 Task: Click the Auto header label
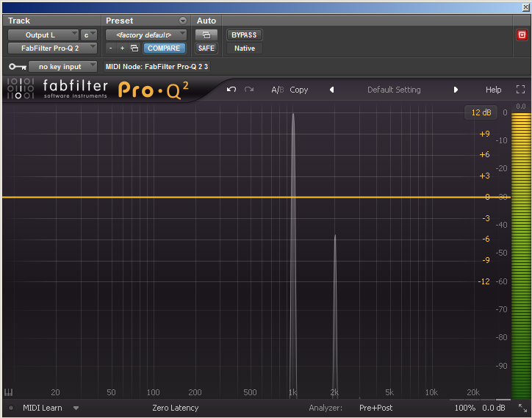[x=206, y=21]
